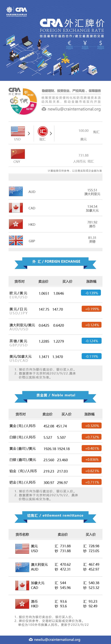Click the circular pie chart CRA graphic
The image size is (111, 644).
(23, 101)
